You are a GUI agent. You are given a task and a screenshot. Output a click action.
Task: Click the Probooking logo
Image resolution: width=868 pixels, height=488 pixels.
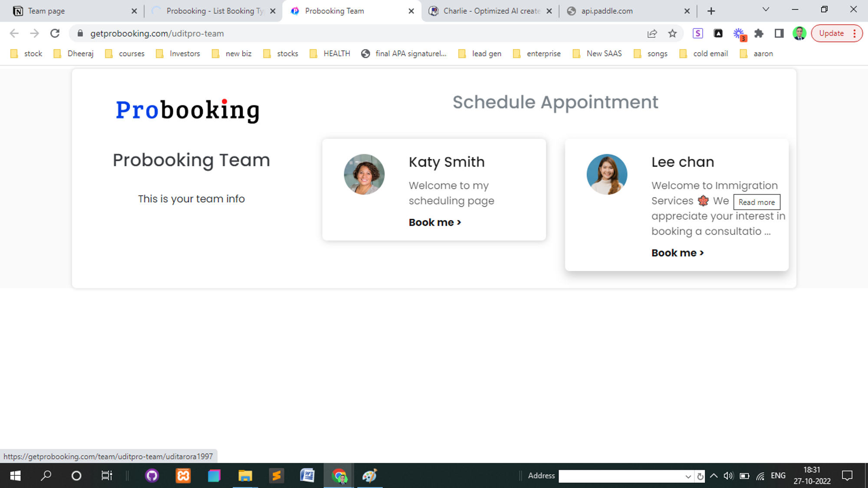(187, 110)
